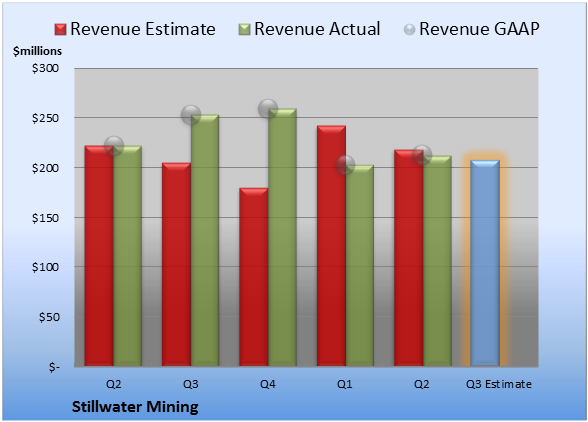Select the red Q3 estimate bar
The image size is (588, 422).
pos(177,264)
